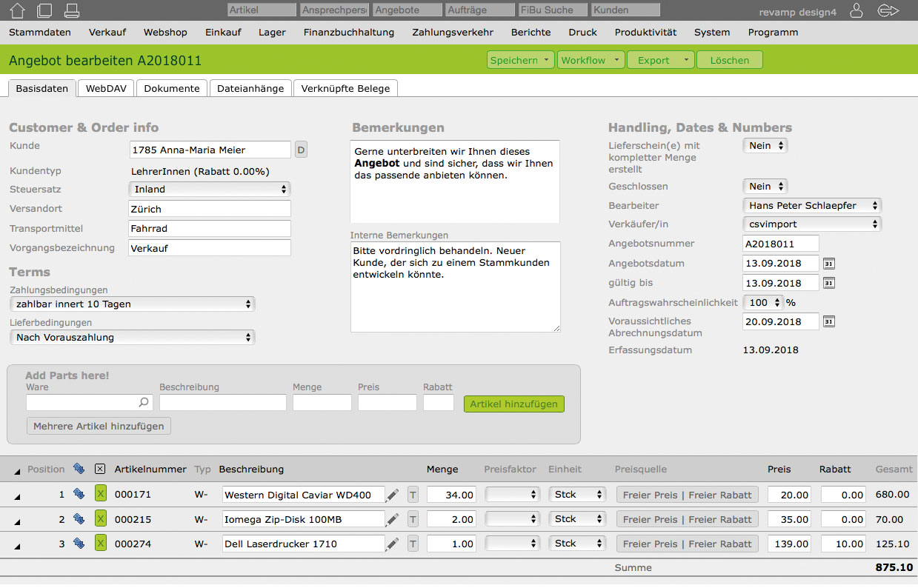Click the green X delete icon for 000274
The width and height of the screenshot is (918, 588).
[100, 544]
